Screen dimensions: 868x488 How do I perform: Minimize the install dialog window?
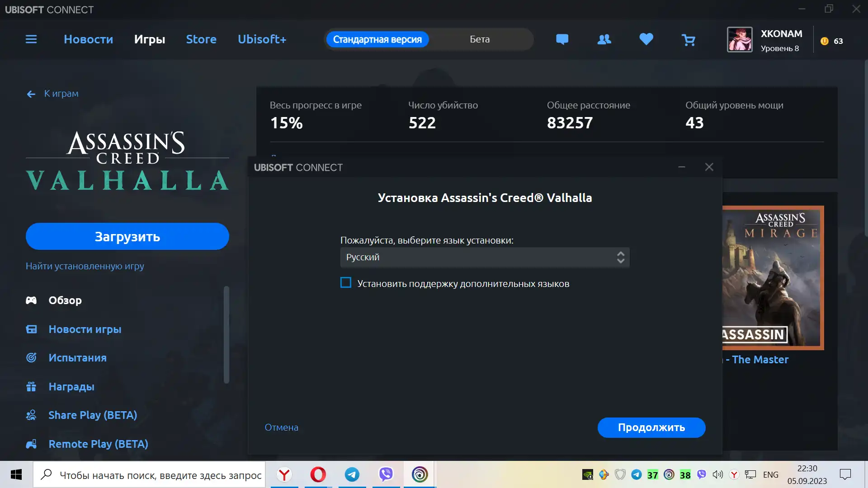coord(682,167)
